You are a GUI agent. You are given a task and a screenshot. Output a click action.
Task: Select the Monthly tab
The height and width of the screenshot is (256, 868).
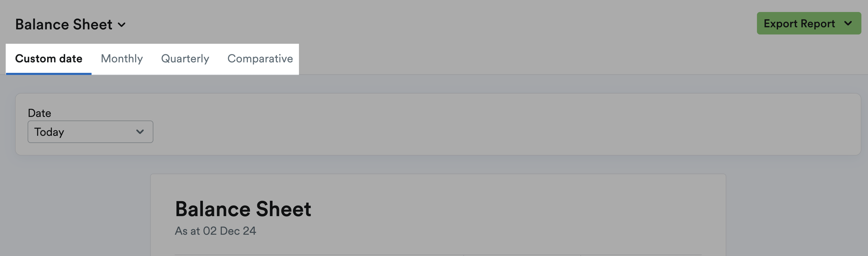122,59
